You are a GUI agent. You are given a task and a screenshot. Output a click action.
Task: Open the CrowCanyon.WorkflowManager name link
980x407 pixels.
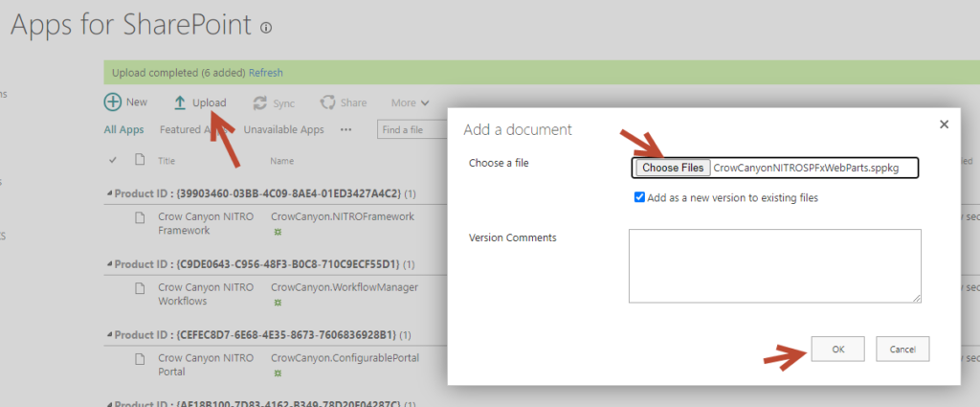coord(345,287)
